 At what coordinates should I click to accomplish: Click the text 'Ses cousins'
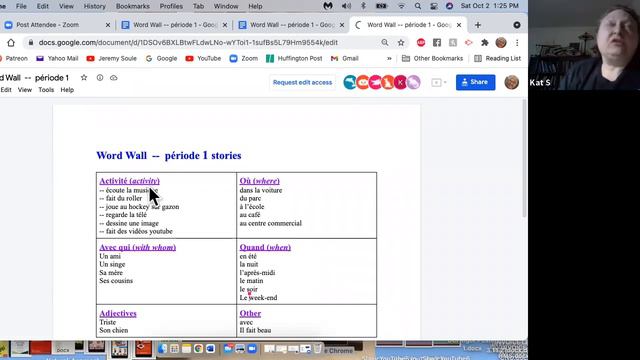116,281
